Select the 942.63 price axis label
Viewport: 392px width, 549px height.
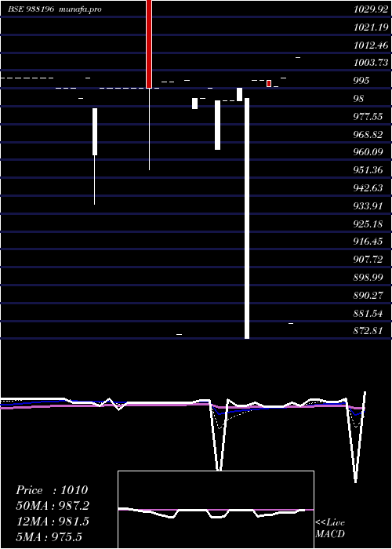coord(368,188)
